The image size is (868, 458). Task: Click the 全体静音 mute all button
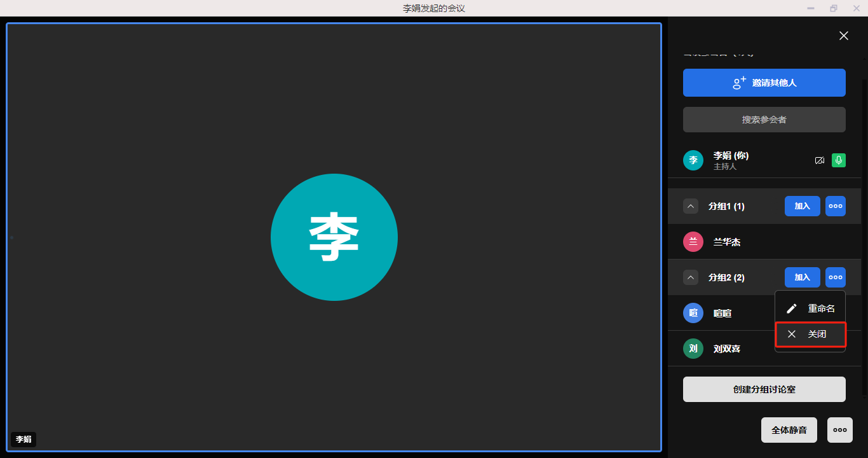coord(789,430)
